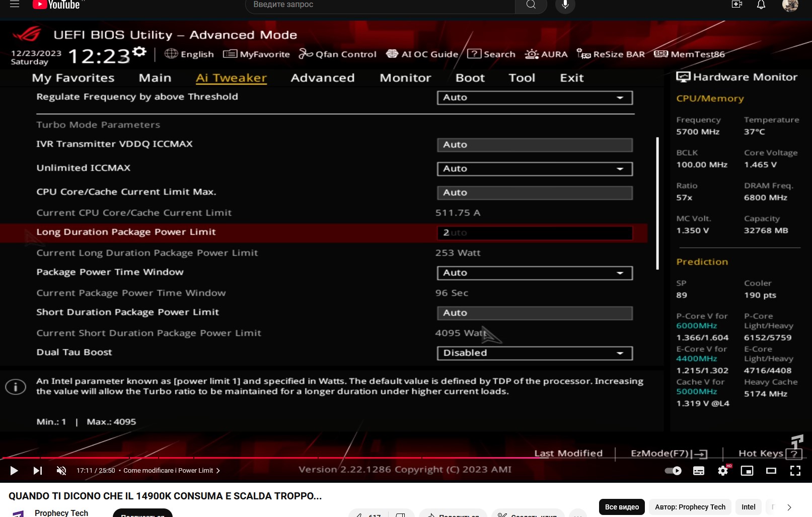Switch to the My Favorites tab
The image size is (812, 517).
point(73,78)
